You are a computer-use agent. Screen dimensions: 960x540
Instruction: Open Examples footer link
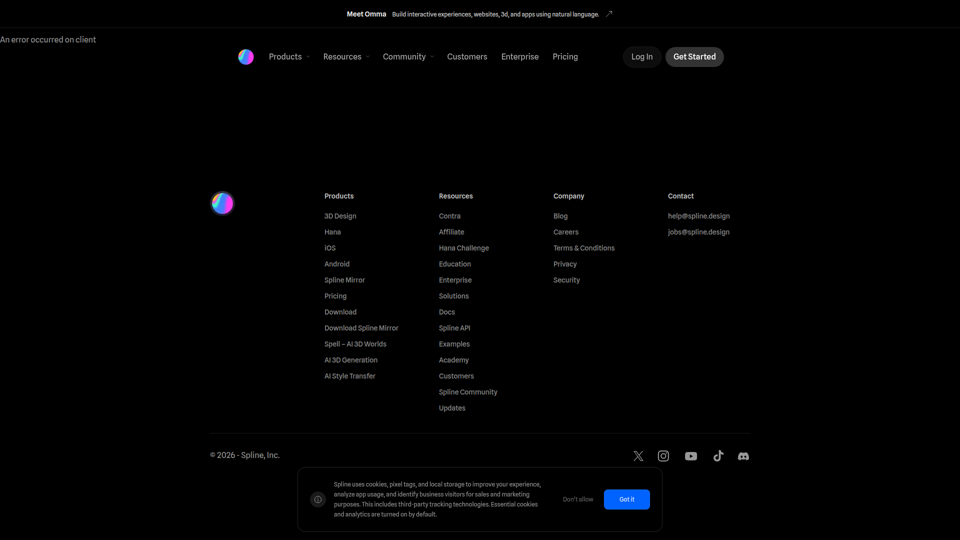click(454, 344)
